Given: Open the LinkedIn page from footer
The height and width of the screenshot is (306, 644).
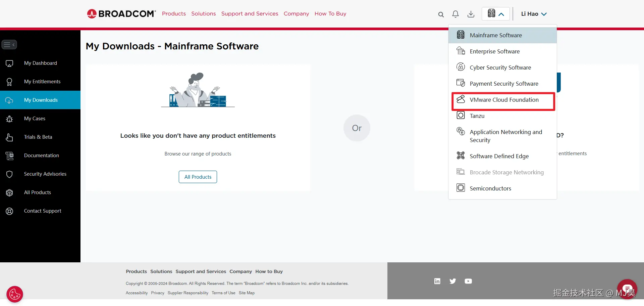Looking at the screenshot, I should 437,281.
